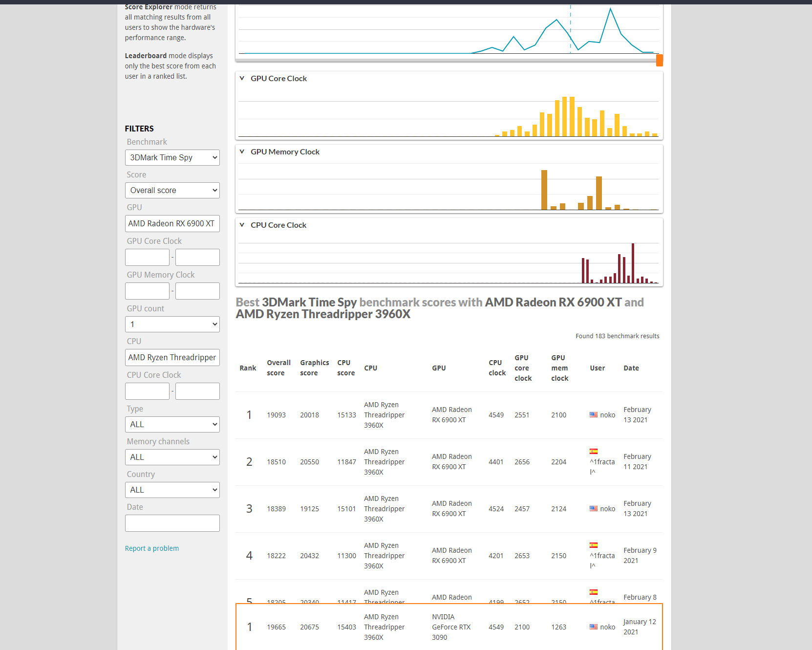The image size is (812, 650).
Task: Click user noko in the rank 3 row
Action: tap(607, 509)
